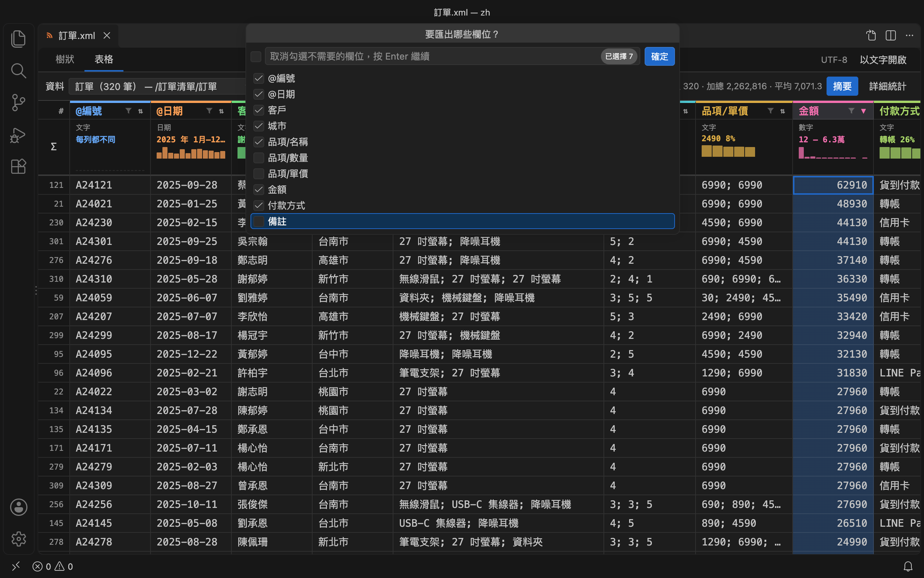This screenshot has height=578, width=924.
Task: Click filter icon on 金額 column
Action: [851, 111]
